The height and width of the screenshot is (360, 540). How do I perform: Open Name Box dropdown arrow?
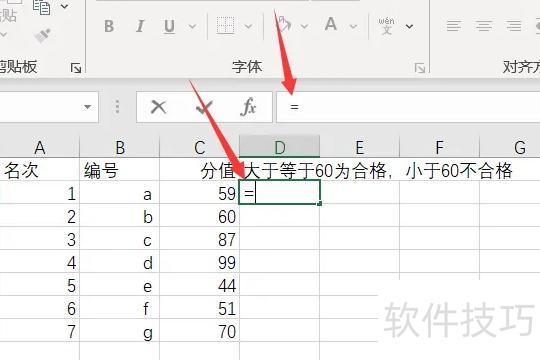(x=87, y=107)
